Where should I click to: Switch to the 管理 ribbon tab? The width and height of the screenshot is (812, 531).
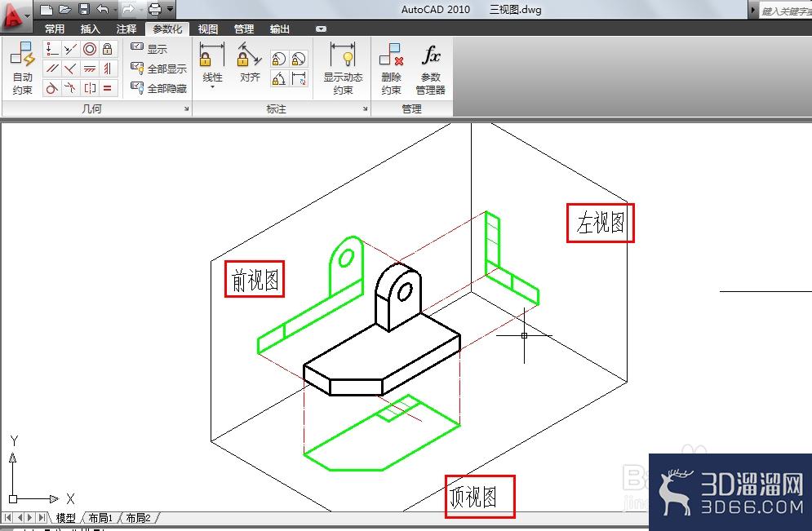tap(244, 29)
